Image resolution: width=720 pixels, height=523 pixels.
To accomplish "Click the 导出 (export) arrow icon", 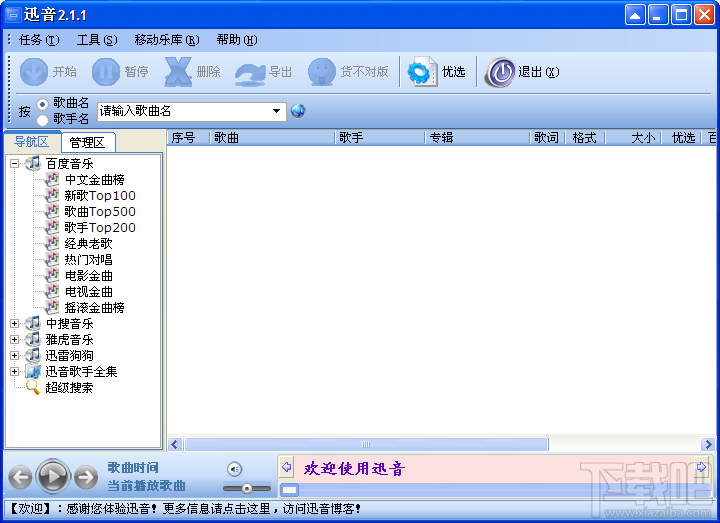I will 250,74.
